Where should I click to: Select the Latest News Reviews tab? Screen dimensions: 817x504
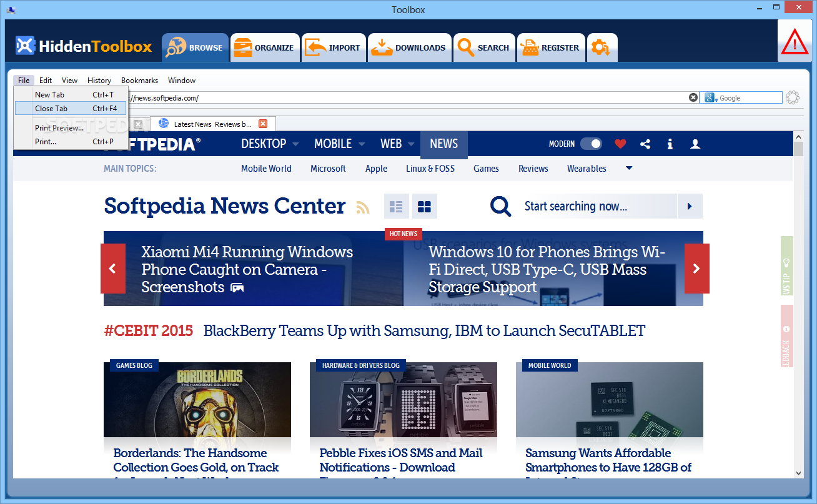212,124
